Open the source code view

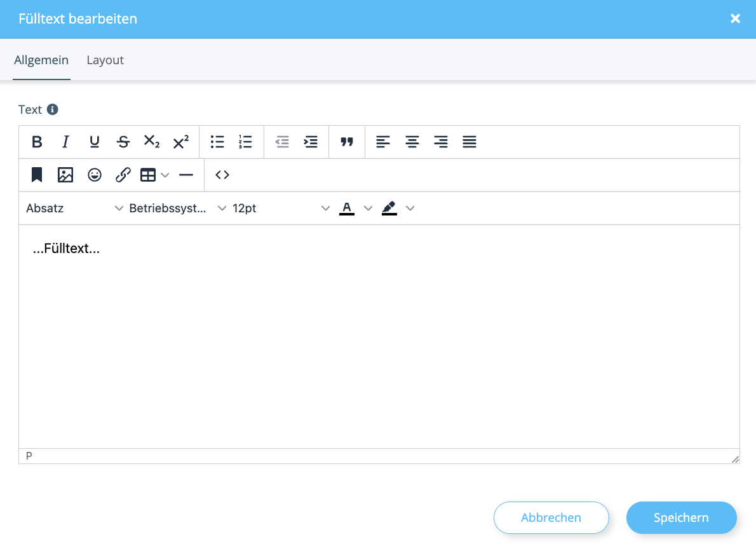[x=222, y=175]
